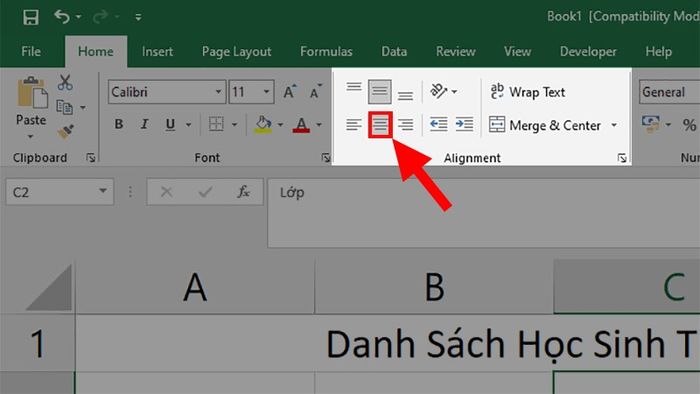Open Customize Quick Access Toolbar arrow
This screenshot has height=394, width=700.
coord(138,17)
